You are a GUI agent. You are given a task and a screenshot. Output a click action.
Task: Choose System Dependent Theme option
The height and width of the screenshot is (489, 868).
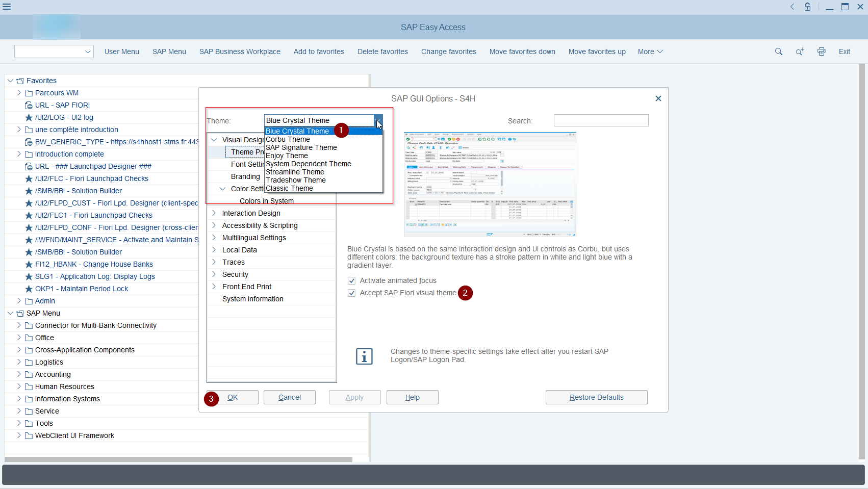click(323, 164)
